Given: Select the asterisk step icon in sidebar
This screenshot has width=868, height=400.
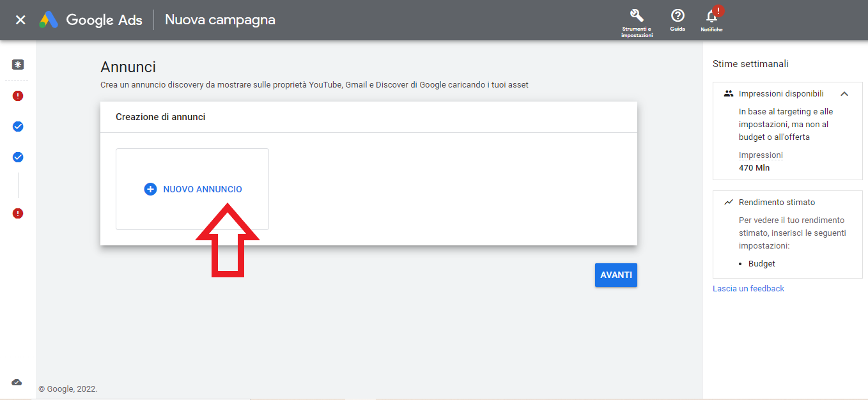Looking at the screenshot, I should click(18, 65).
